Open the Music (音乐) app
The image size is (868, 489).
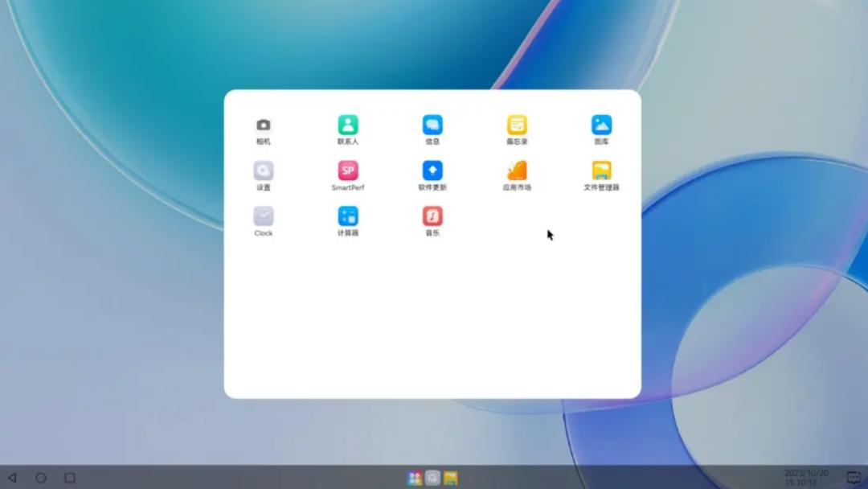[432, 214]
